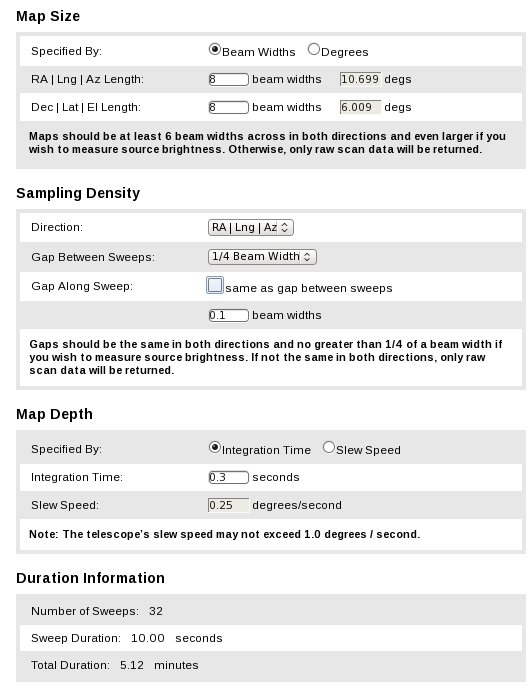
Task: Enable same as gap between sweeps checkbox
Action: 215,285
